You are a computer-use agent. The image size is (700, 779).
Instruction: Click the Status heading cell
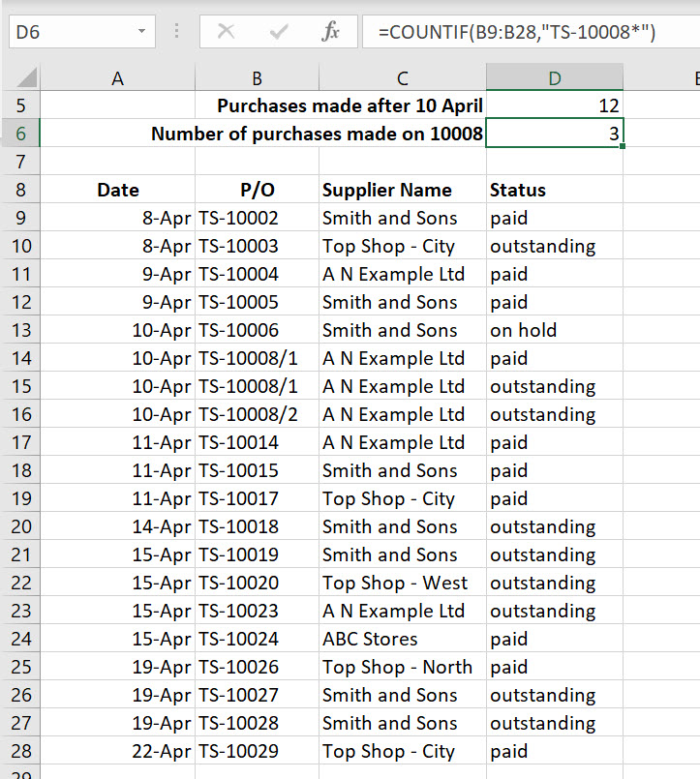555,190
